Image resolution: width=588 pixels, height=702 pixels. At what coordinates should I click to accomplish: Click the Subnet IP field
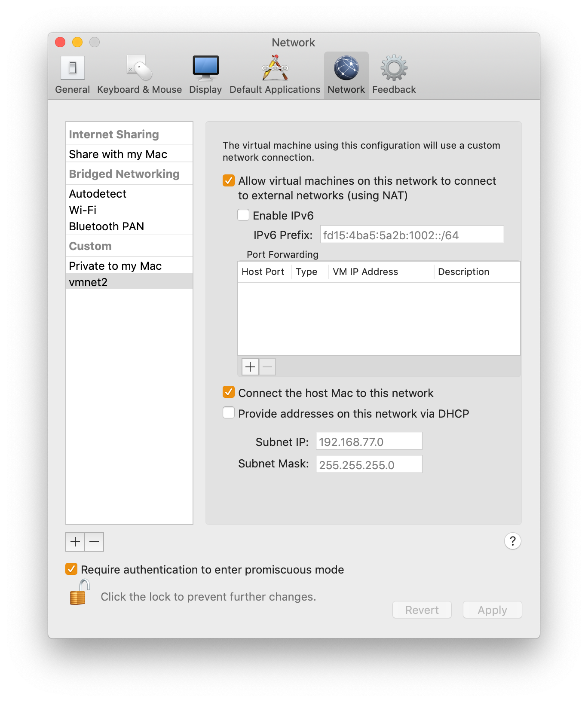[369, 441]
